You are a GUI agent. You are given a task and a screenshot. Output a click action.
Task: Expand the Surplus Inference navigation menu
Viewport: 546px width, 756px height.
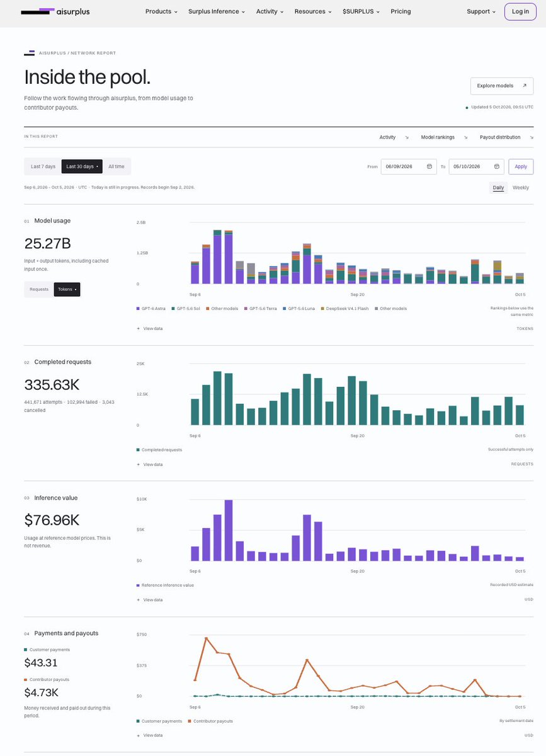click(x=217, y=11)
